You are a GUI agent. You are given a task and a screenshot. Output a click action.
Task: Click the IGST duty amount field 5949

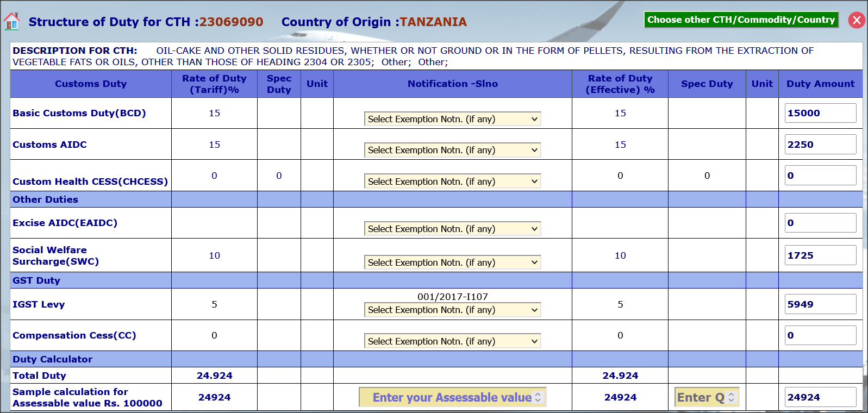pyautogui.click(x=820, y=304)
